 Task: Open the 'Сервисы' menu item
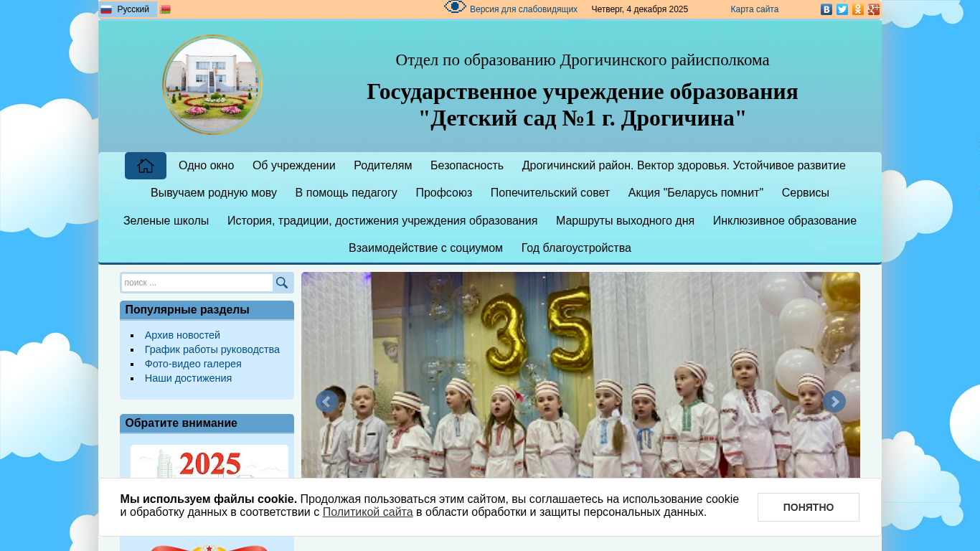click(806, 193)
